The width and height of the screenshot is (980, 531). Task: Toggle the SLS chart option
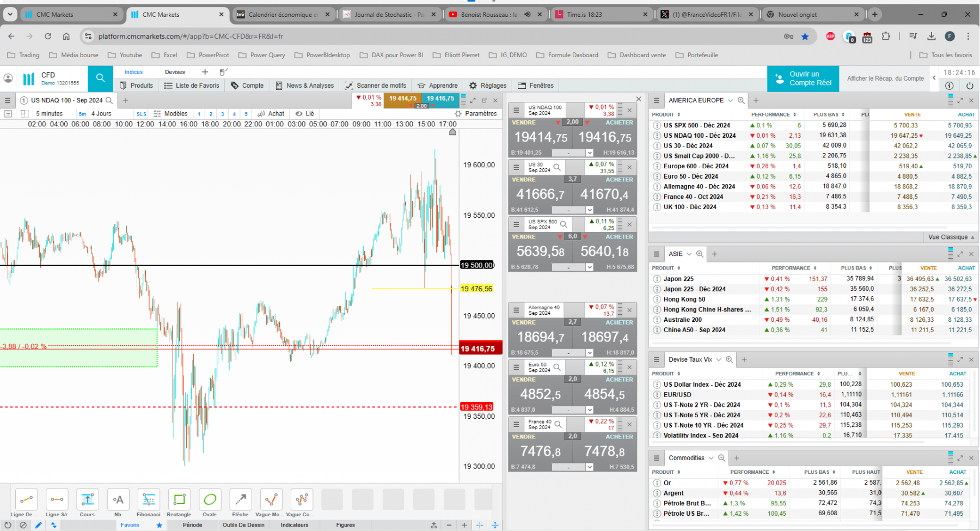(142, 114)
